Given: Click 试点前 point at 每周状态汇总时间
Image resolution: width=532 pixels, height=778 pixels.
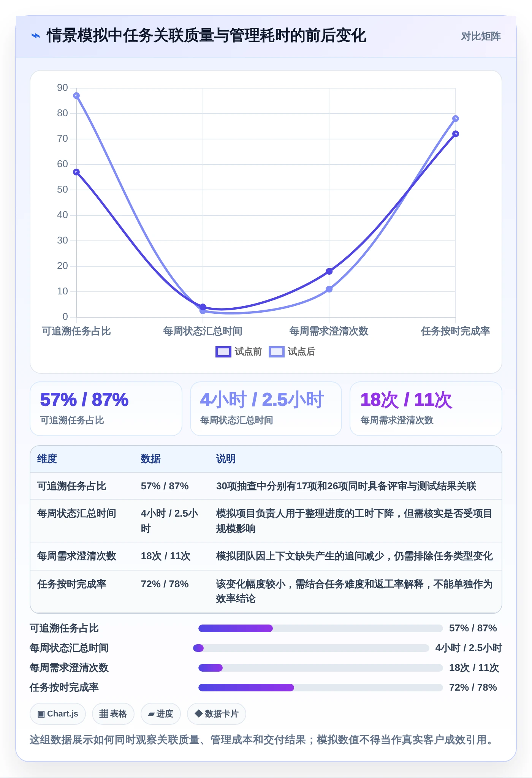Looking at the screenshot, I should pos(203,307).
